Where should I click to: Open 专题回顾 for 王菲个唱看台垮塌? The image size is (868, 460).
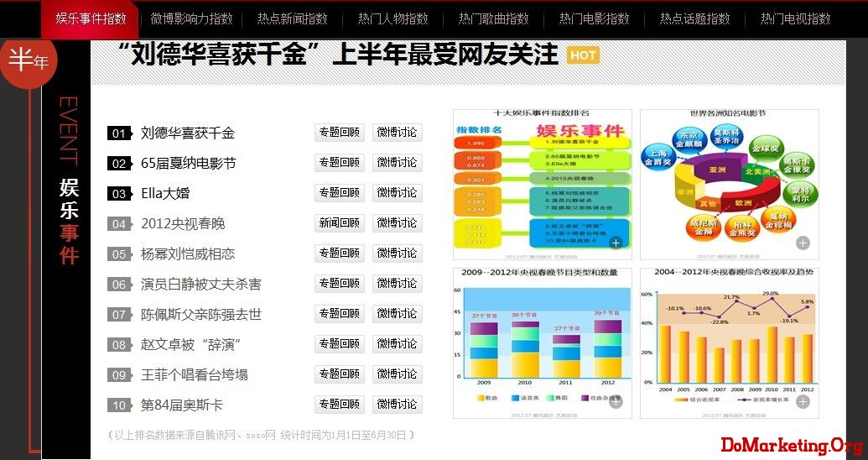coord(340,374)
